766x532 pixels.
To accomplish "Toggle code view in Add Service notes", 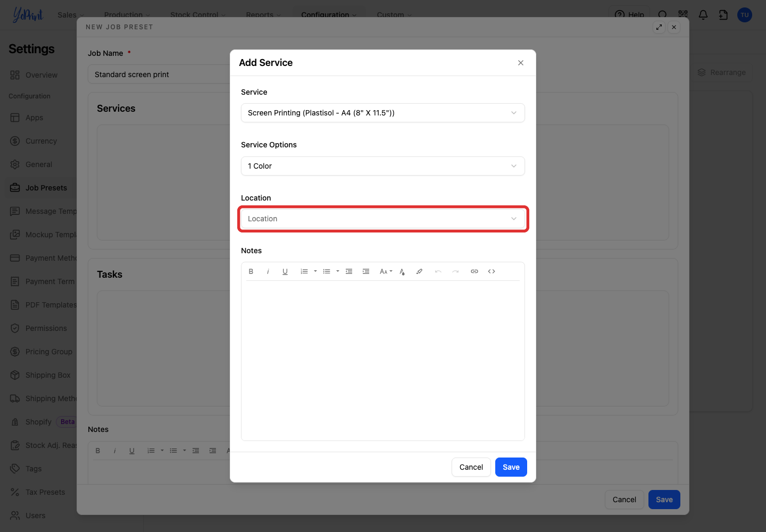I will coord(492,271).
